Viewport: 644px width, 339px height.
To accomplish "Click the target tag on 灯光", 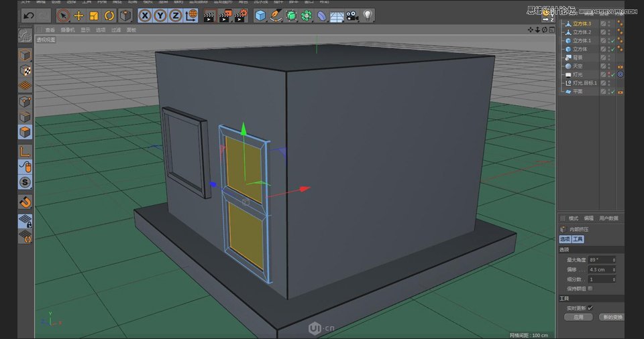I will click(620, 74).
